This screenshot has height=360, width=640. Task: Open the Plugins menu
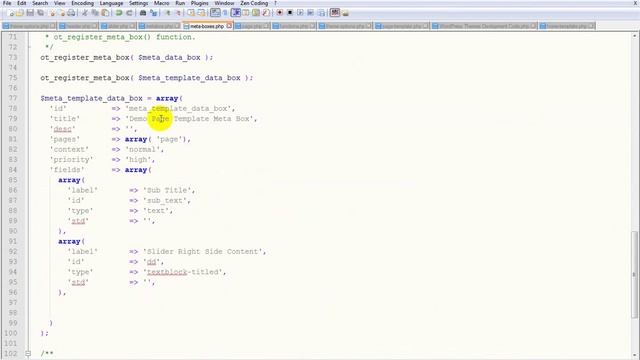pos(200,3)
